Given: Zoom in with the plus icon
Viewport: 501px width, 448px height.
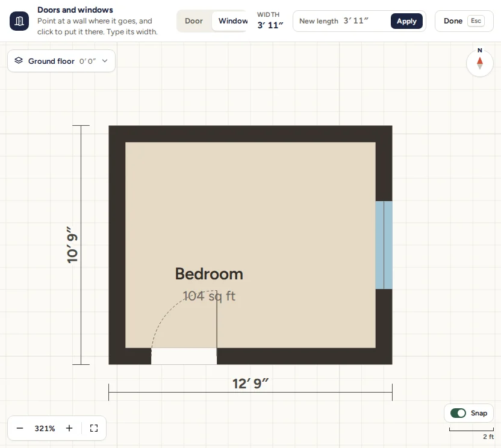Looking at the screenshot, I should click(x=69, y=428).
